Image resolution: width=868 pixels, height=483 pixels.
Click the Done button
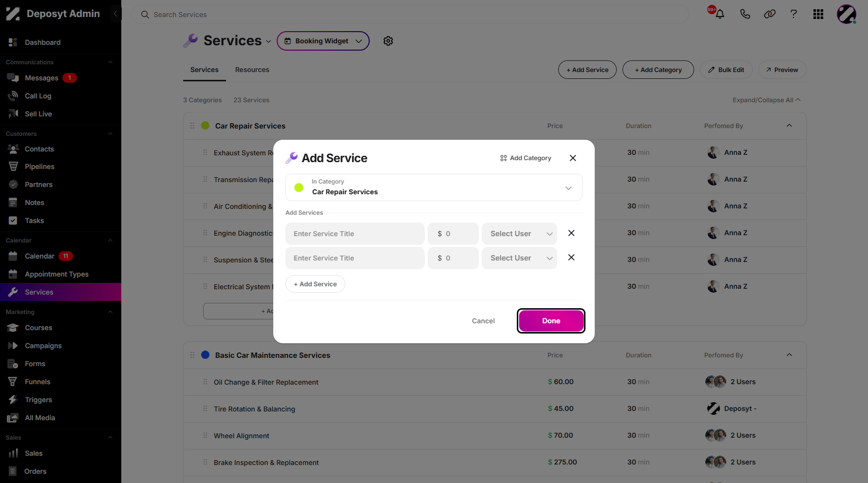tap(551, 321)
